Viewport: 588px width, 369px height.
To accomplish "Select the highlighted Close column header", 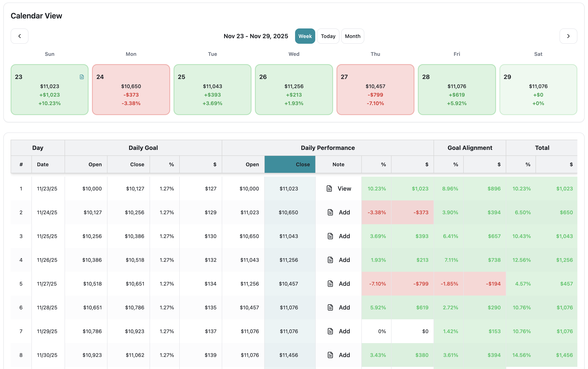I will (290, 164).
